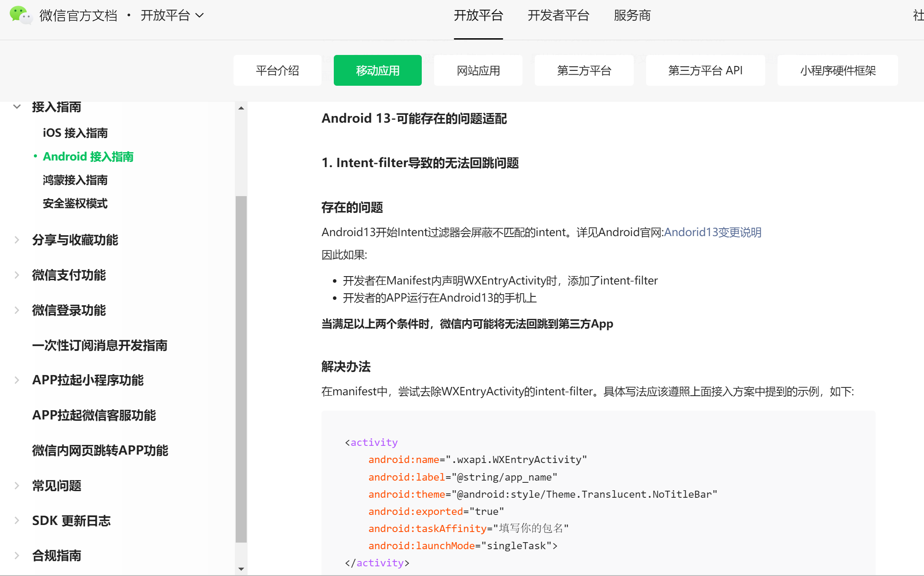Expand the APP拉起小程序功能 chevron
Screen dimensions: 924x576
click(x=17, y=380)
